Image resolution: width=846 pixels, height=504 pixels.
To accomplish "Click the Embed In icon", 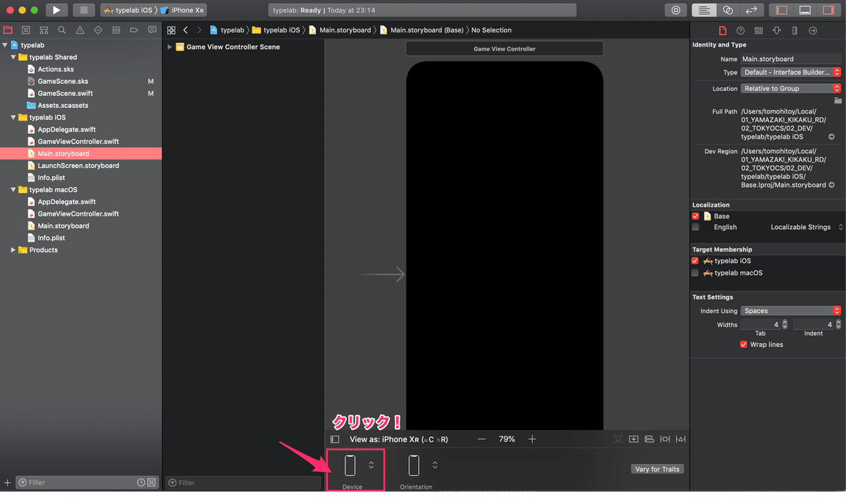I will 634,439.
